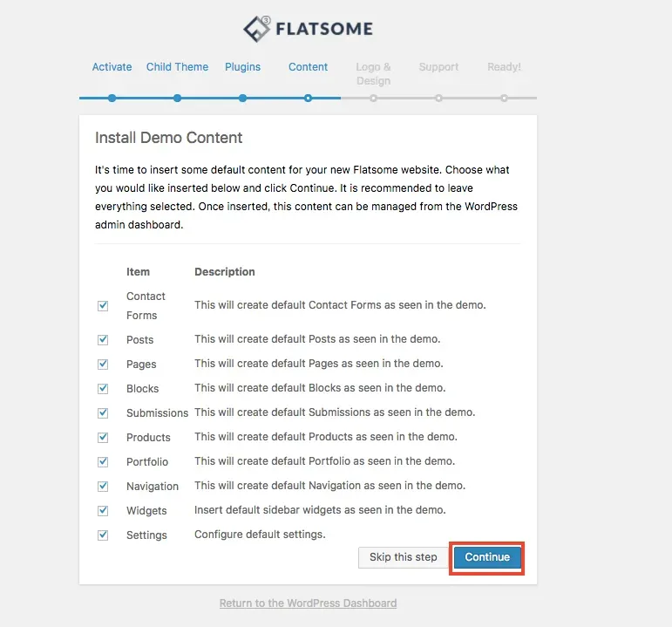672x627 pixels.
Task: Go back to the Plugins step
Action: tap(242, 67)
